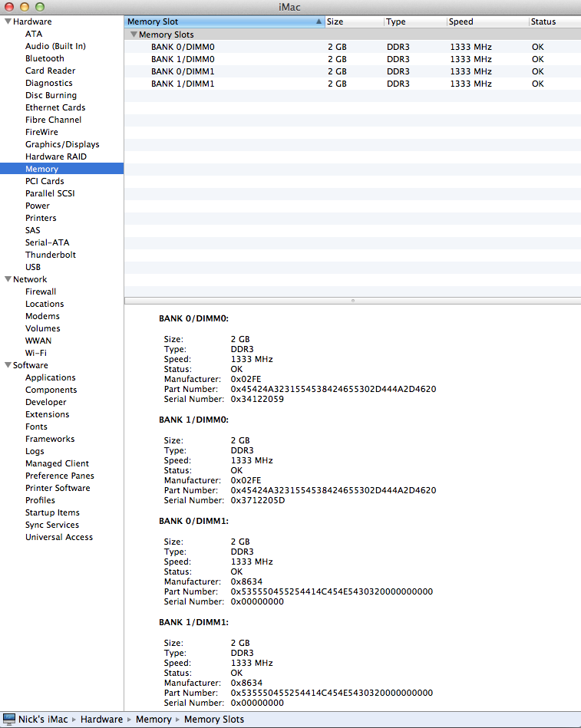Sort by Size column header
This screenshot has height=728, width=581.
pyautogui.click(x=355, y=21)
